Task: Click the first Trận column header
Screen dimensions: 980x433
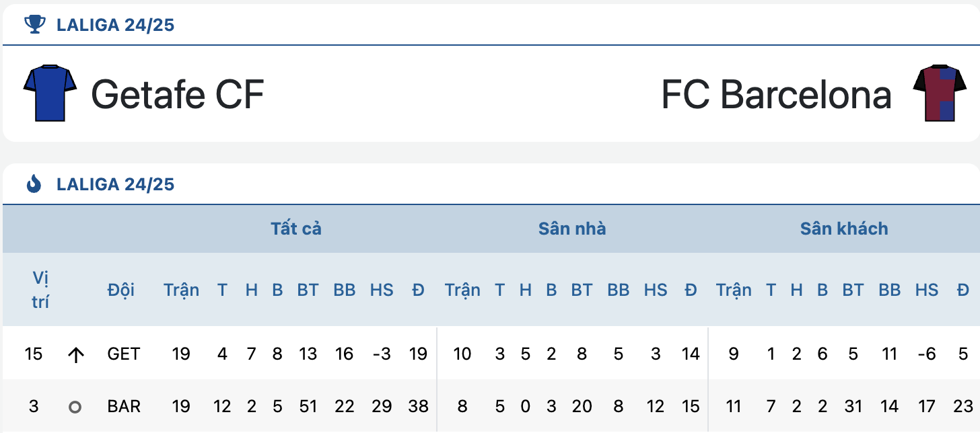Action: [x=181, y=290]
